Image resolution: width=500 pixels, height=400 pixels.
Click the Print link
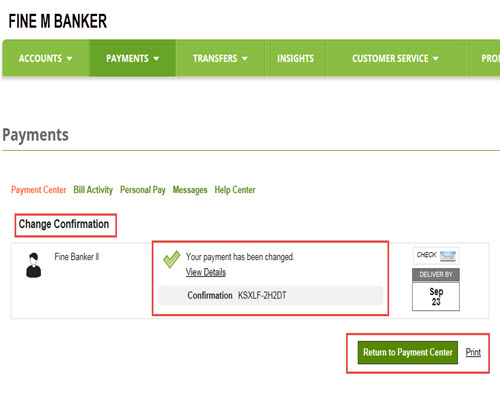(473, 352)
